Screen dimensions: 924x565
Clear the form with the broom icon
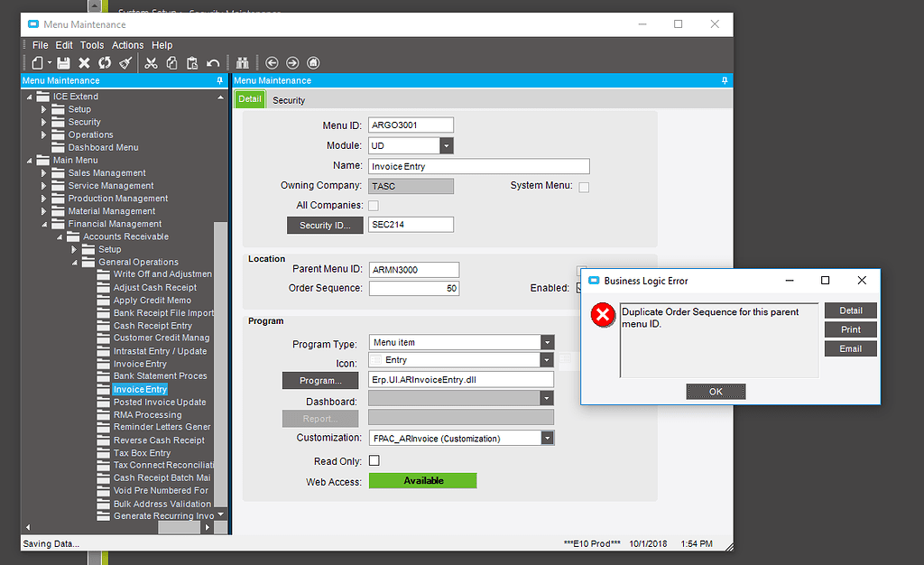(x=125, y=62)
